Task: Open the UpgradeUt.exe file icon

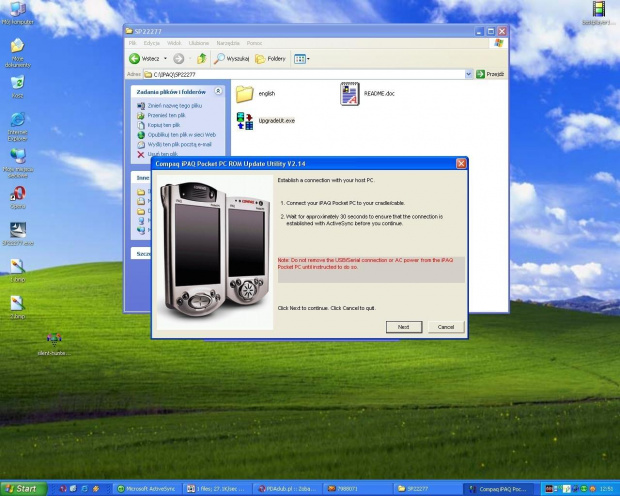Action: [x=244, y=121]
